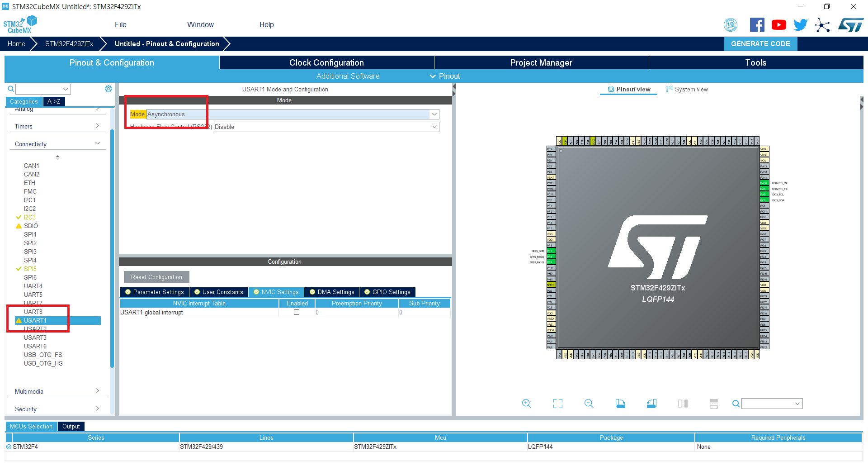This screenshot has width=868, height=466.
Task: Toggle the split view horizontal icon
Action: [714, 404]
